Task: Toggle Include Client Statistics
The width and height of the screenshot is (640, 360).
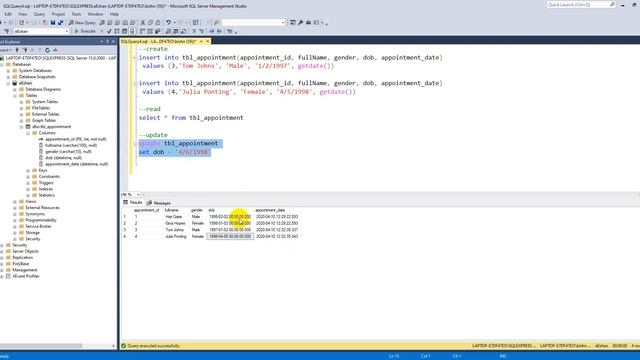Action: point(158,31)
